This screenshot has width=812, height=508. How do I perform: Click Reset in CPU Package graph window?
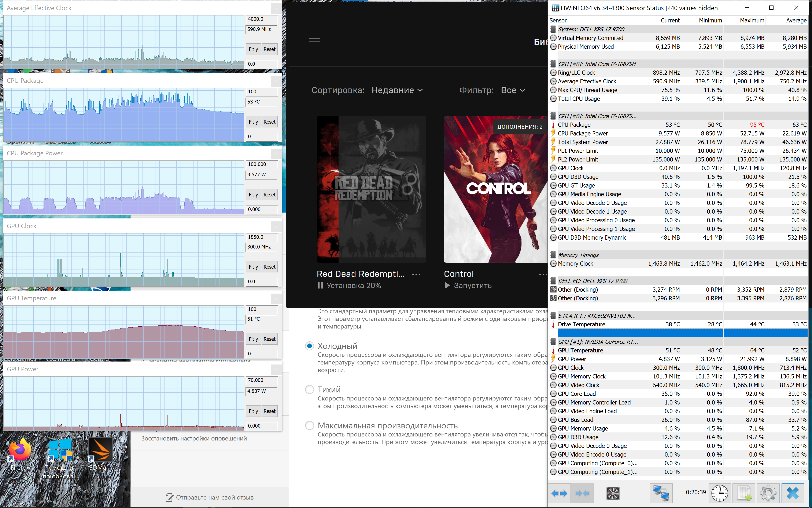pos(269,122)
